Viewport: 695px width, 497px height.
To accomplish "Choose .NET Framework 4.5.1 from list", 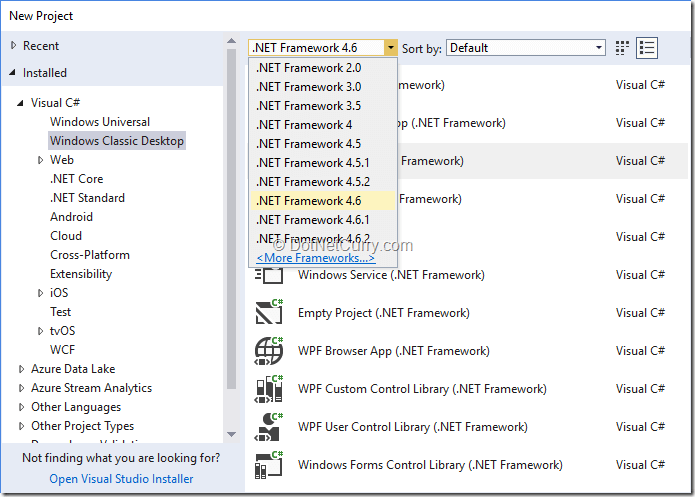I will [323, 163].
